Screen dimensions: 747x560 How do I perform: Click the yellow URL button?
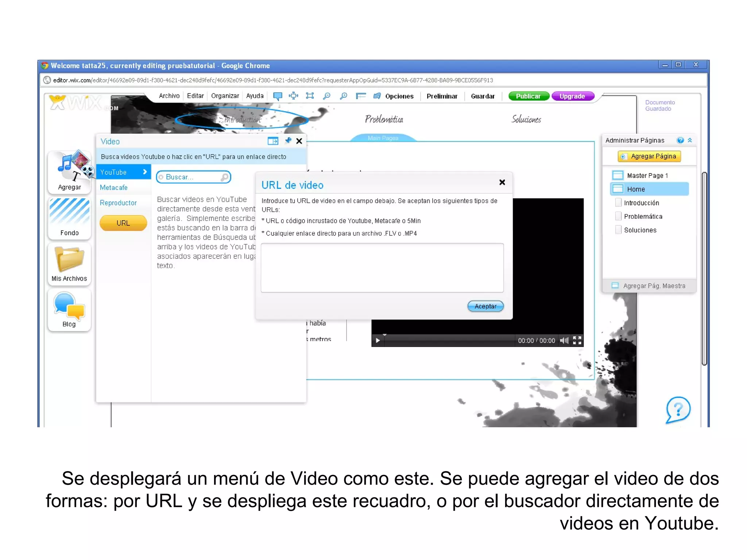tap(123, 223)
